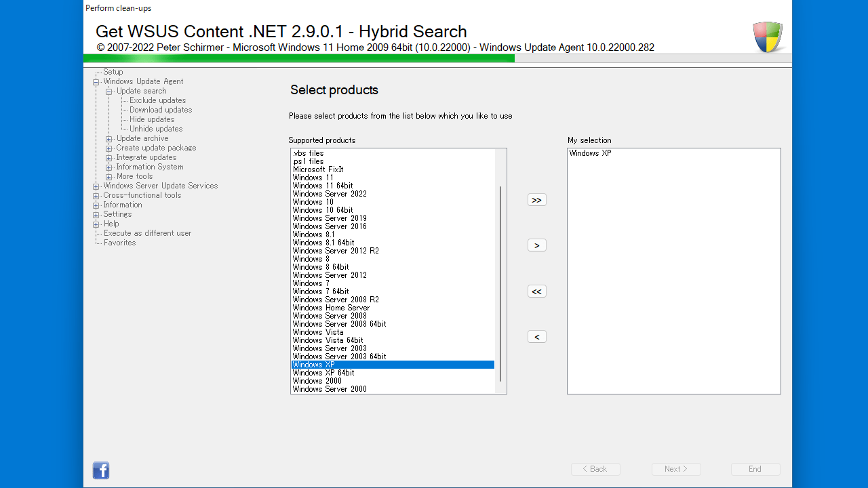
Task: Open the Facebook icon link
Action: coord(101,470)
